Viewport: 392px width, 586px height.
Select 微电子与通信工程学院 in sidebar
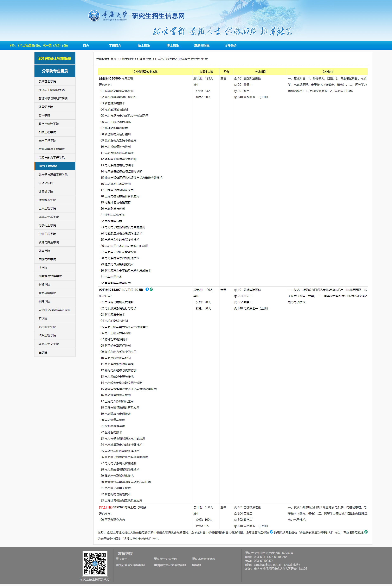coord(55,175)
